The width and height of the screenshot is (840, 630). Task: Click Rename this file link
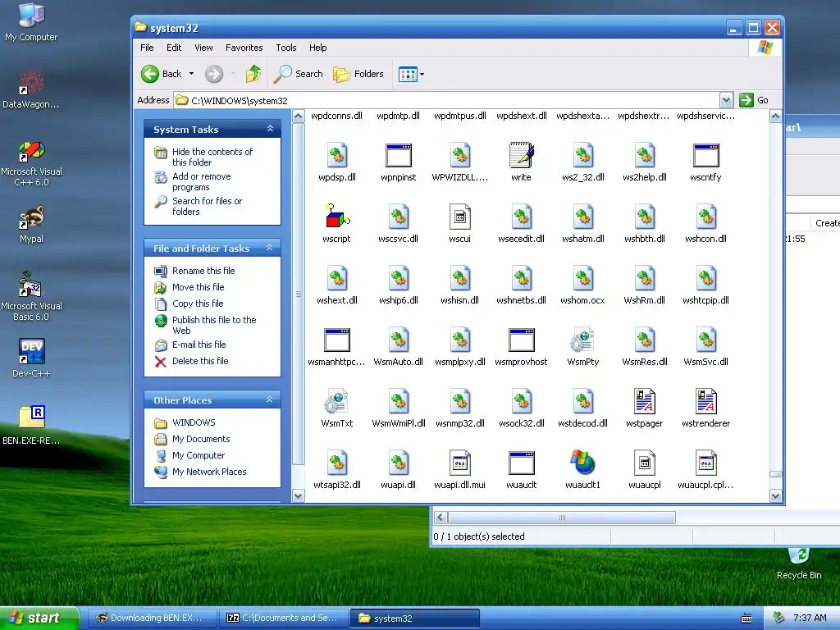point(203,271)
